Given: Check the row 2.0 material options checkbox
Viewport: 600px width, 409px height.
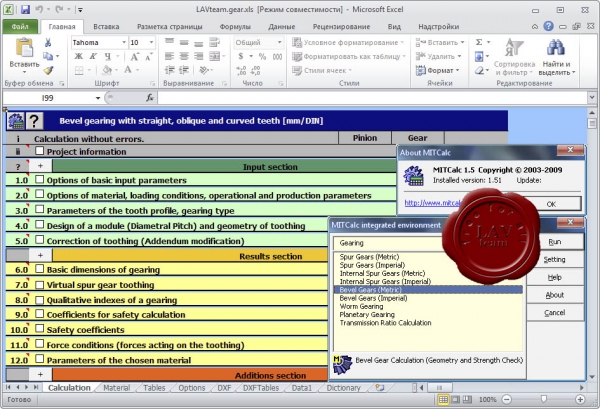Looking at the screenshot, I should click(x=39, y=194).
